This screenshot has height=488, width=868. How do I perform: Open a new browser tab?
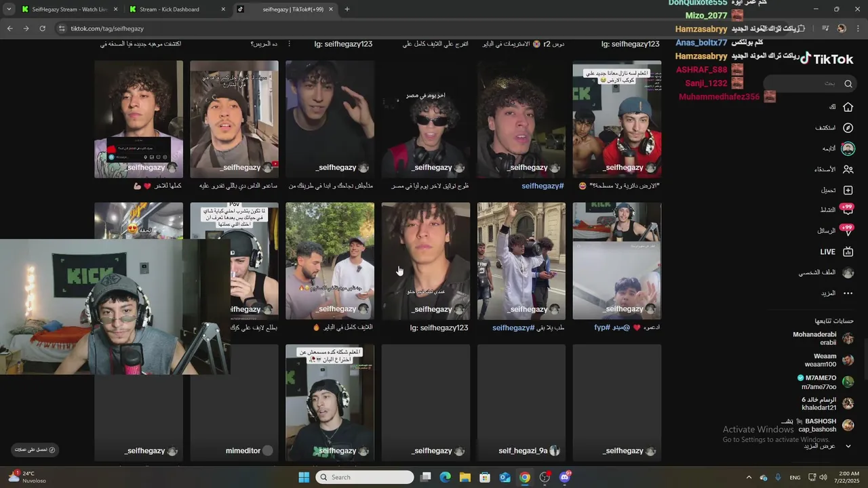tap(347, 9)
